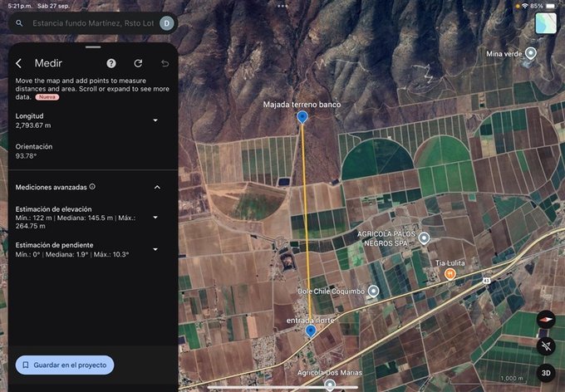Select the Majada terreno banco measurement point
565x392 pixels.
click(302, 118)
